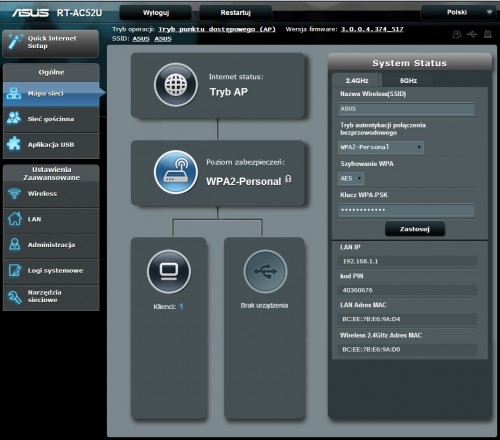Click the Internet status globe icon

click(x=176, y=85)
